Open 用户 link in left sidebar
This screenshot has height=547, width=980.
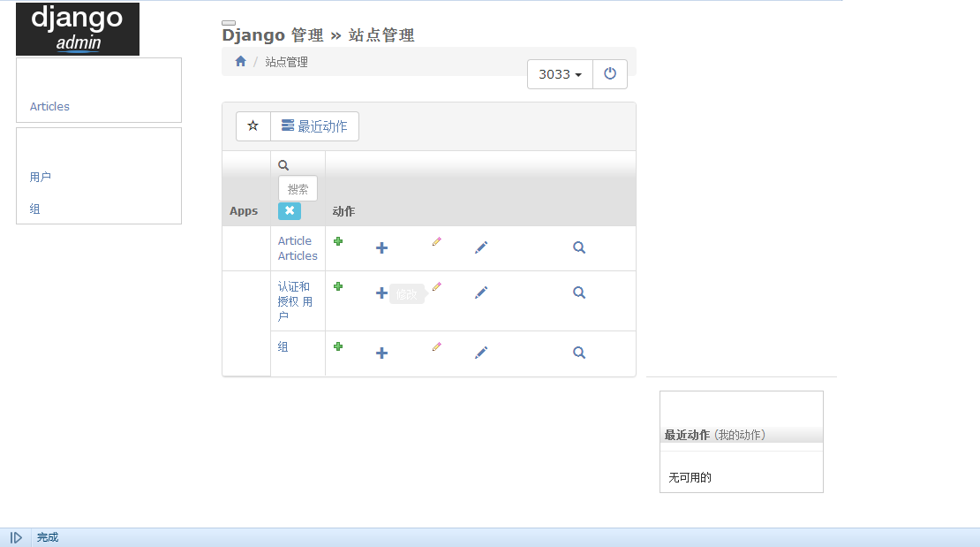(x=40, y=177)
